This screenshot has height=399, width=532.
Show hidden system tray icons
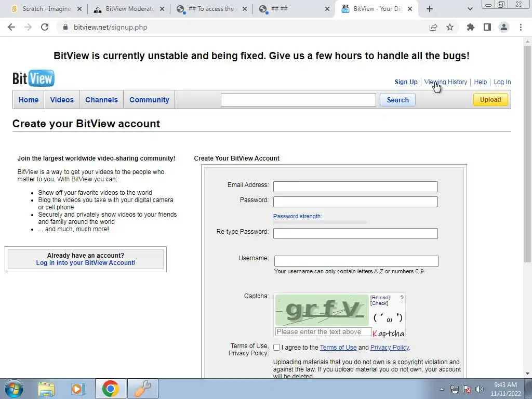point(442,389)
